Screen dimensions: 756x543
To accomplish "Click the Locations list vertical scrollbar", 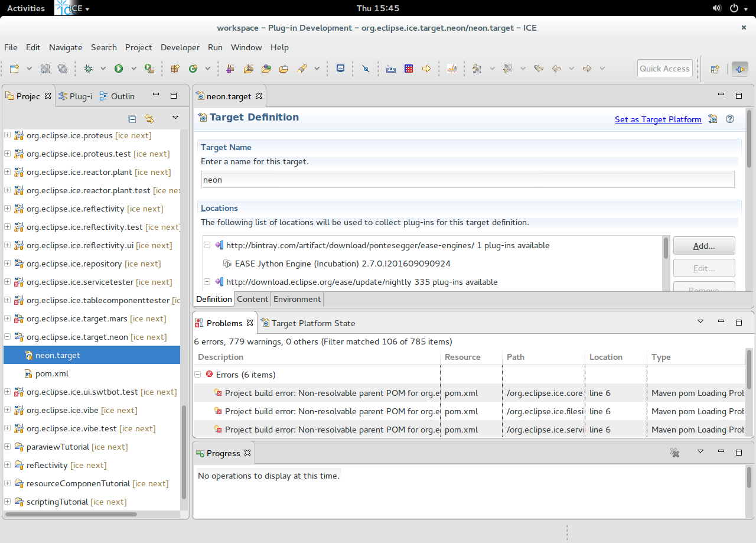I will tap(667, 248).
